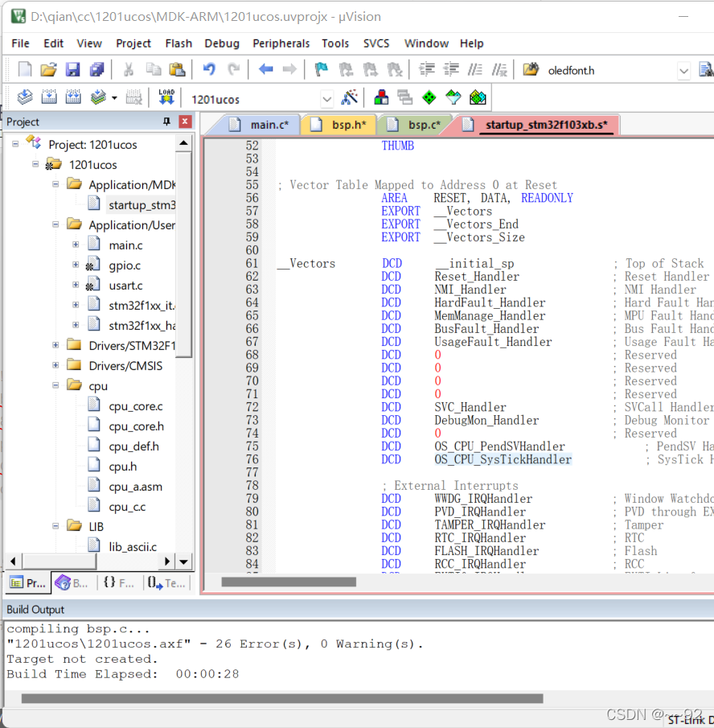The image size is (714, 728).
Task: Switch to the bsp.h* editor tab
Action: (x=339, y=125)
